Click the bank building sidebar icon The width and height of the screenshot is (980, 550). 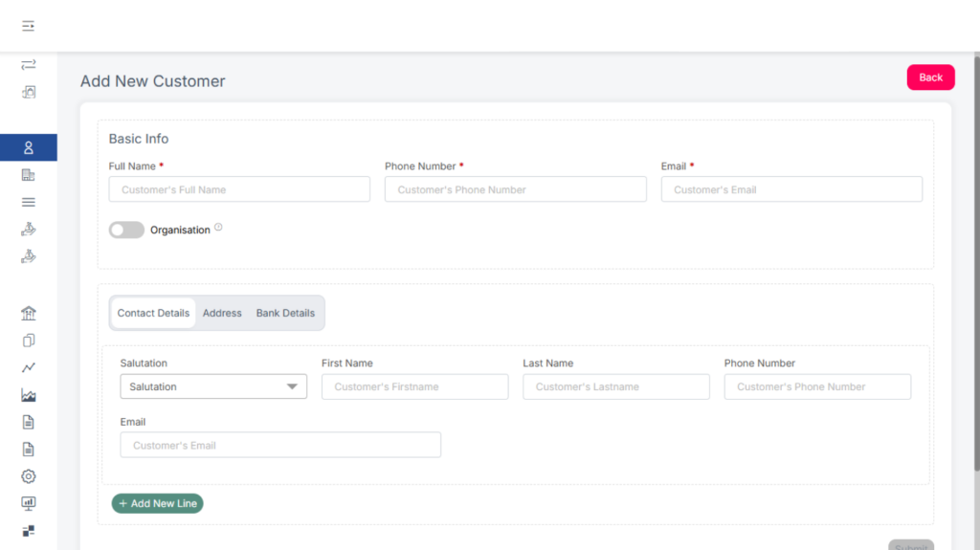click(x=29, y=314)
